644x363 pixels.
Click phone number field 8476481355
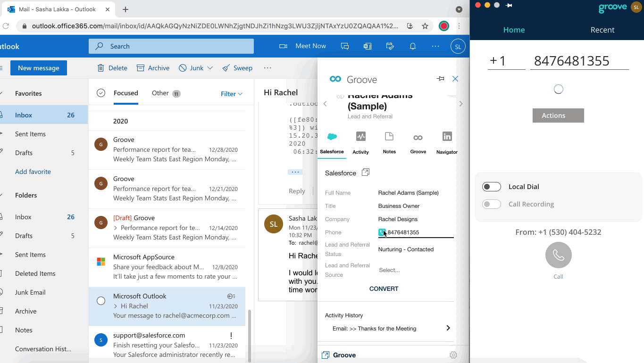579,61
